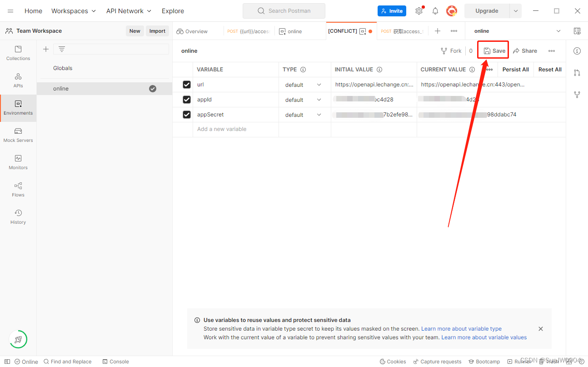This screenshot has width=588, height=367.
Task: Open notifications bell
Action: 435,11
